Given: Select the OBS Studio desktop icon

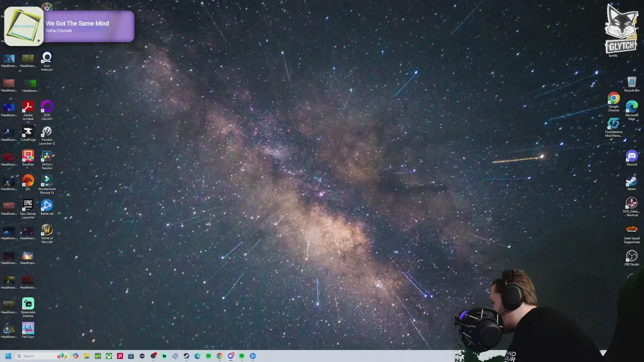Looking at the screenshot, I should point(631,258).
